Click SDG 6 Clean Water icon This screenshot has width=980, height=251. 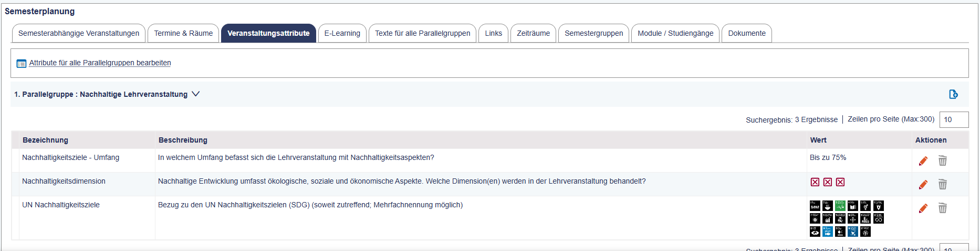click(879, 206)
